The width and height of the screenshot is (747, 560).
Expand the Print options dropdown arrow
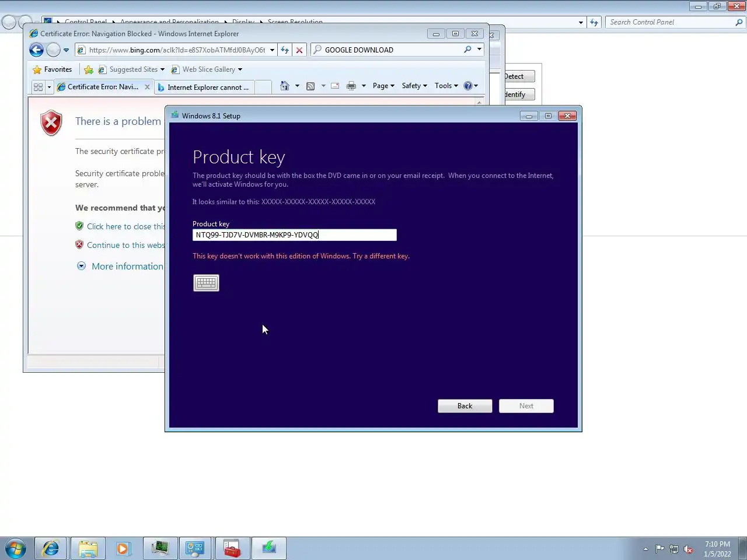pyautogui.click(x=364, y=86)
